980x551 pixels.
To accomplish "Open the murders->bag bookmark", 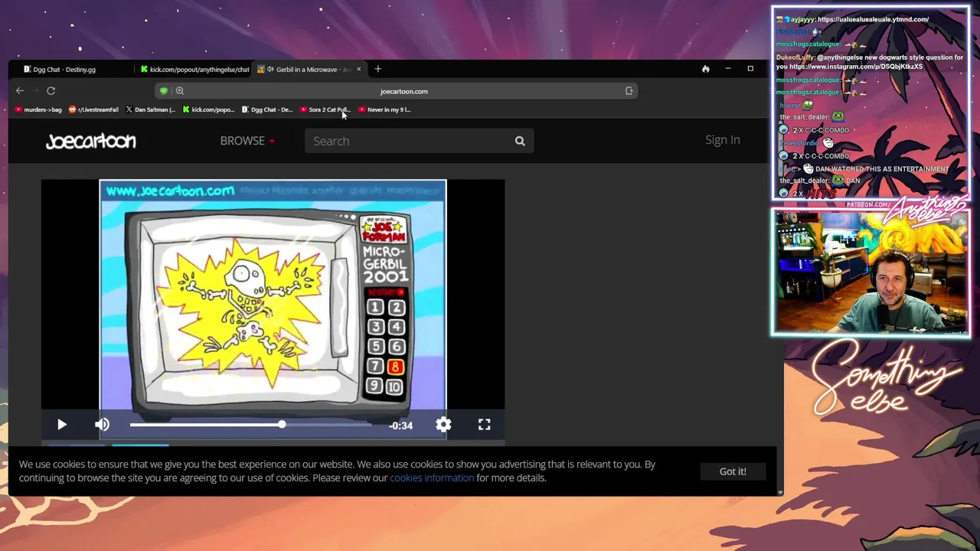I will [38, 109].
